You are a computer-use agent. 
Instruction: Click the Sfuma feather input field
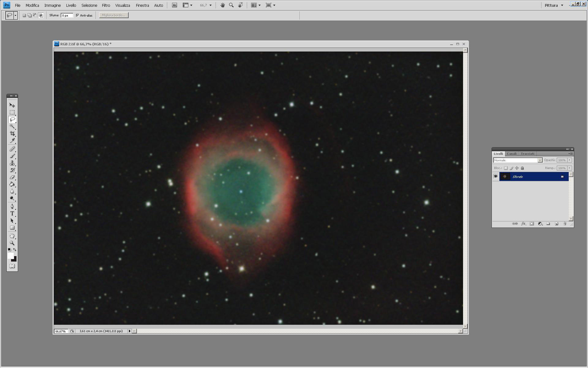click(x=67, y=15)
